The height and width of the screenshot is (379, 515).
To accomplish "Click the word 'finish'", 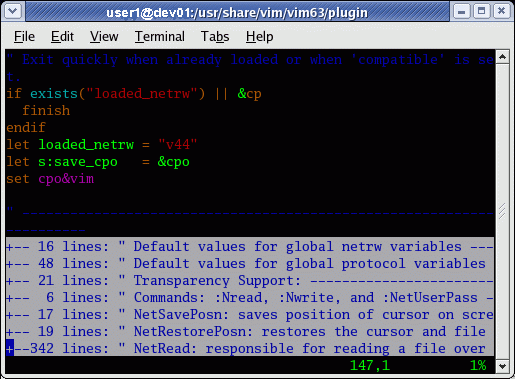I will (46, 111).
